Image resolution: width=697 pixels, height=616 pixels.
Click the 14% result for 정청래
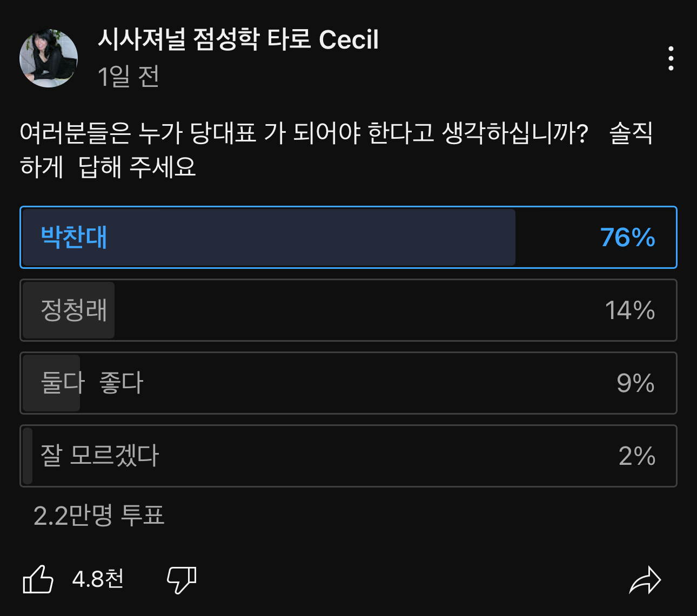(629, 310)
